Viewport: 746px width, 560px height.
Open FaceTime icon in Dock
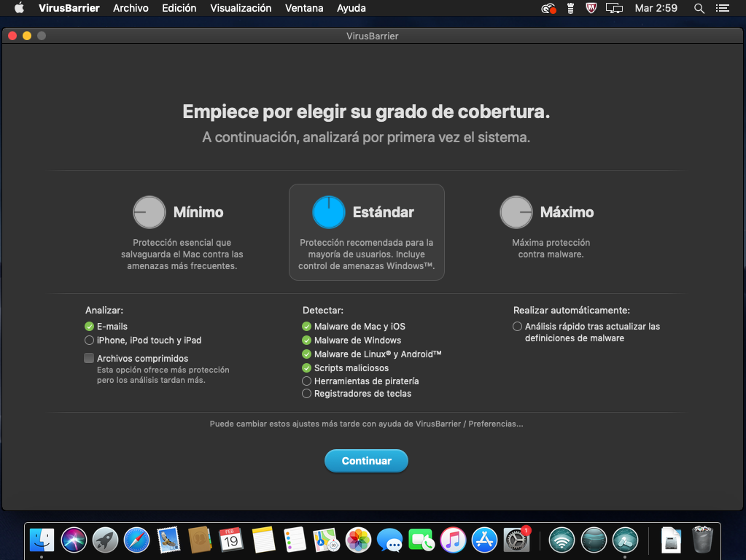(x=421, y=540)
